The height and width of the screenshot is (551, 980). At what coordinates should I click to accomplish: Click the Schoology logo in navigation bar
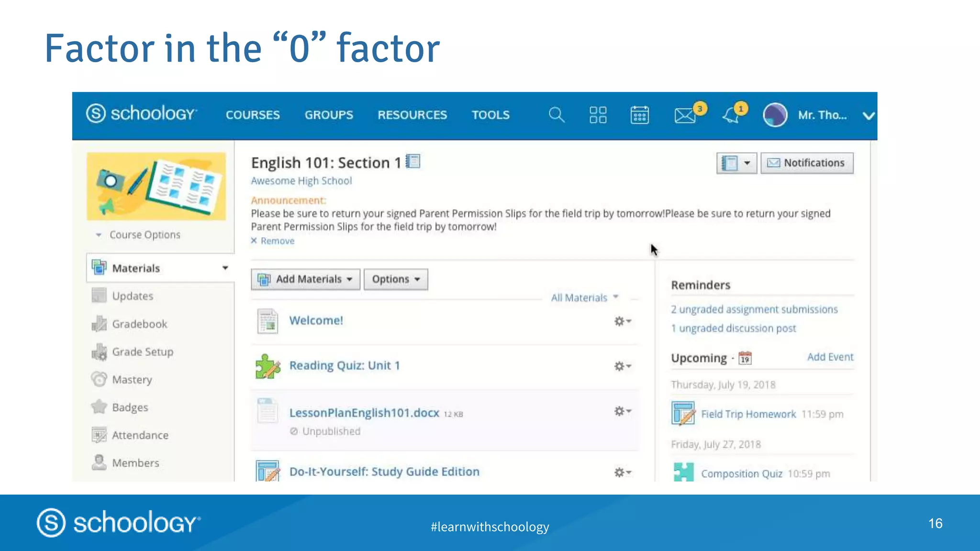[x=141, y=114]
